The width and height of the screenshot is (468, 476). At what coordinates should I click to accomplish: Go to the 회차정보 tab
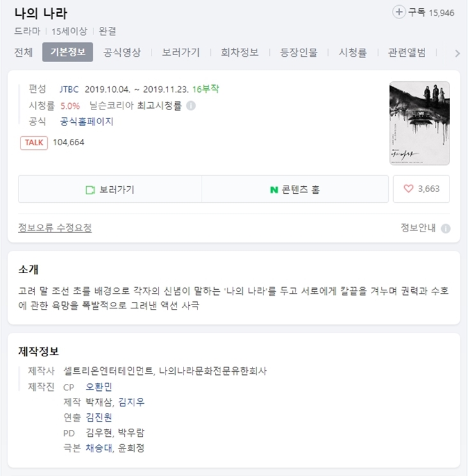240,52
